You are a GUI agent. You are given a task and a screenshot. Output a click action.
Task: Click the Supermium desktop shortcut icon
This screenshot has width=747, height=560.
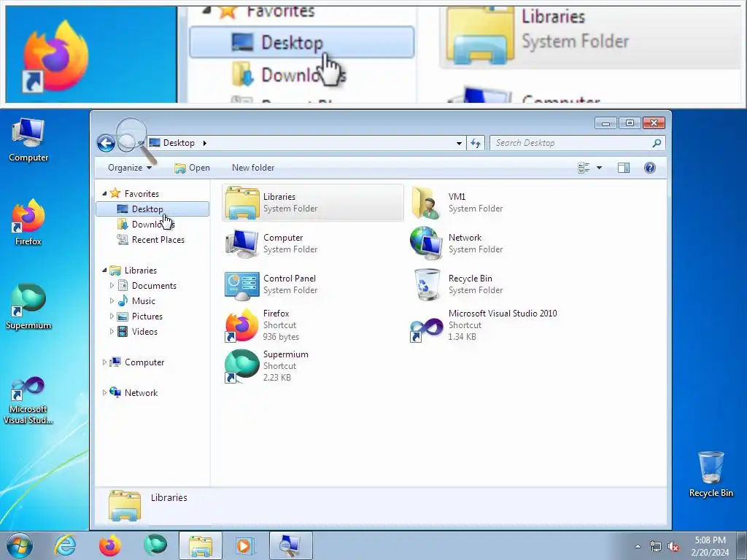coord(28,307)
